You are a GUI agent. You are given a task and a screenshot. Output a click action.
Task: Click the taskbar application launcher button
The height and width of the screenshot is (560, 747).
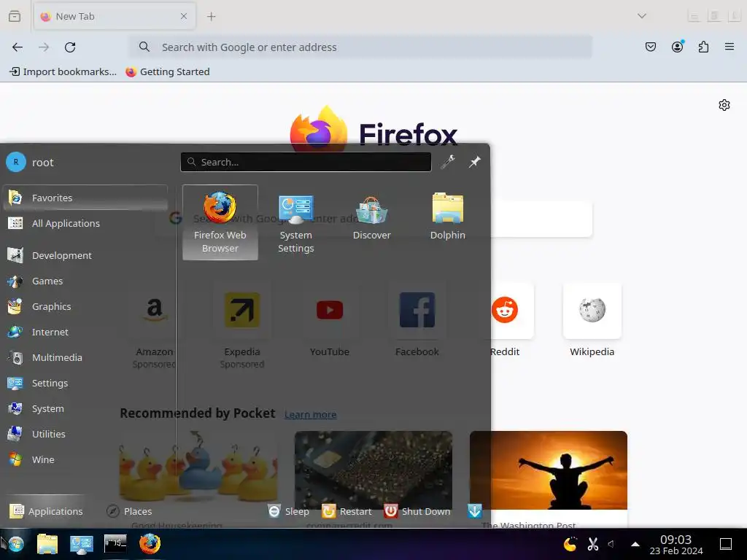(x=16, y=544)
